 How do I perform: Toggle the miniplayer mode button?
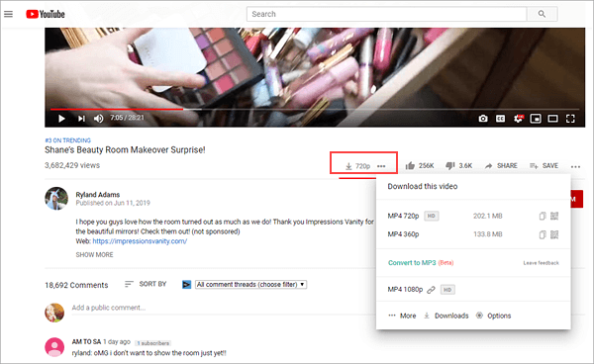pos(536,119)
